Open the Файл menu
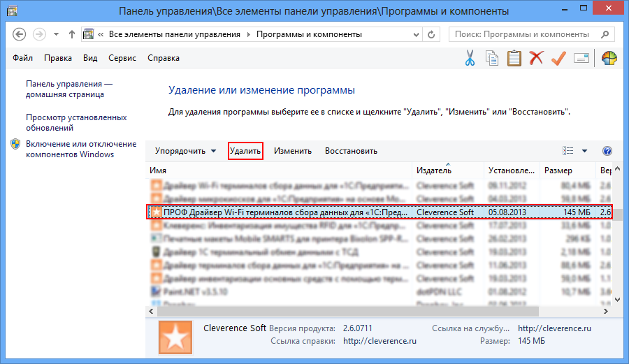The height and width of the screenshot is (364, 629). click(x=22, y=58)
